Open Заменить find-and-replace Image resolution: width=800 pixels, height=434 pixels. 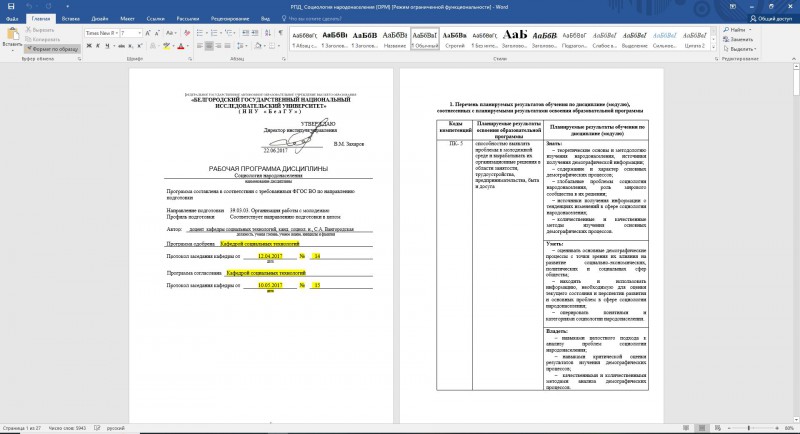click(738, 39)
